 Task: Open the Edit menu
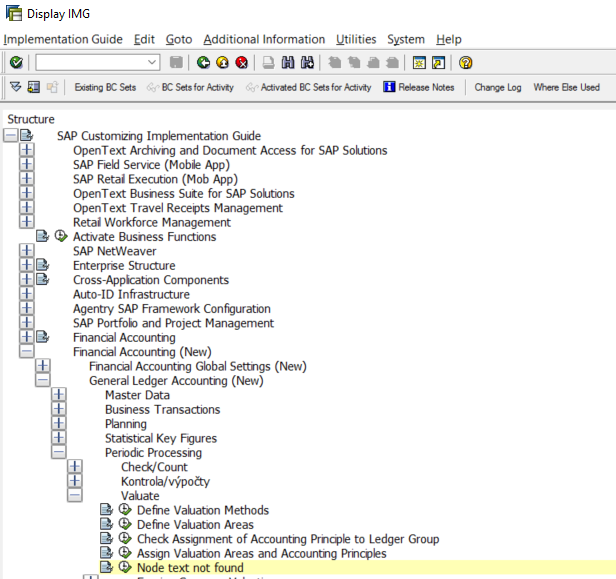point(144,39)
